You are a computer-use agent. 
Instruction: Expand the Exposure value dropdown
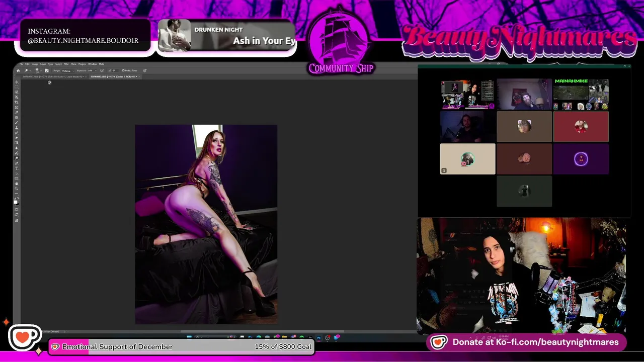click(x=96, y=71)
